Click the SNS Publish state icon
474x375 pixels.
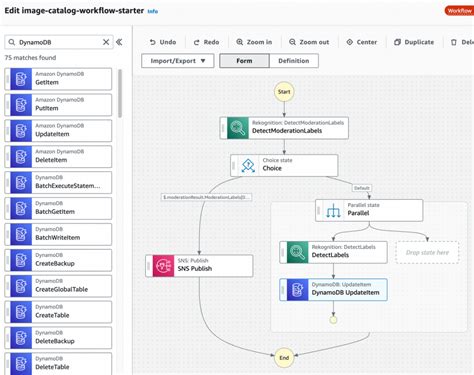click(x=163, y=266)
